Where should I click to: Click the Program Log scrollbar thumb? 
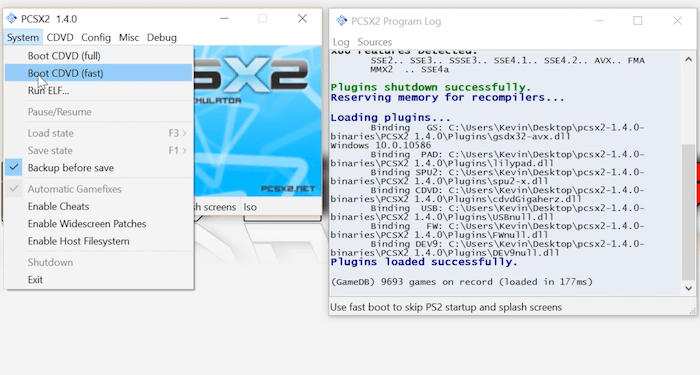tap(688, 212)
